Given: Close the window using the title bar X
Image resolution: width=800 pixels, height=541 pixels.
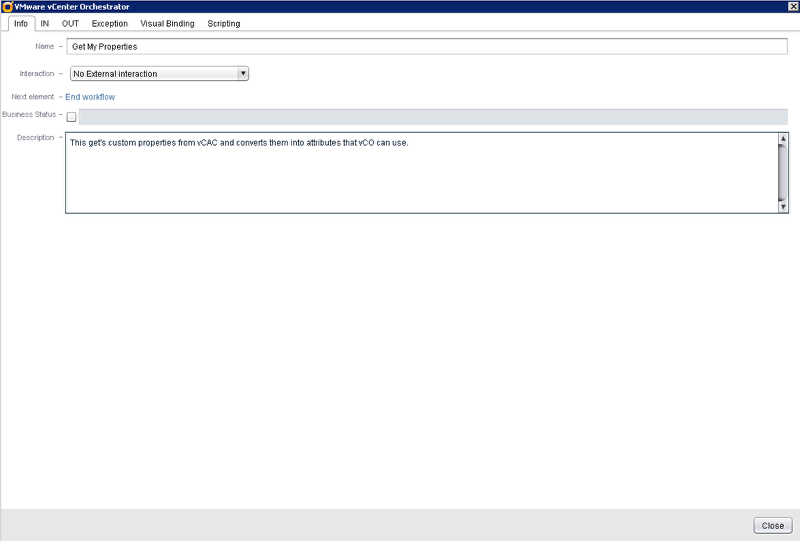Looking at the screenshot, I should [x=791, y=7].
